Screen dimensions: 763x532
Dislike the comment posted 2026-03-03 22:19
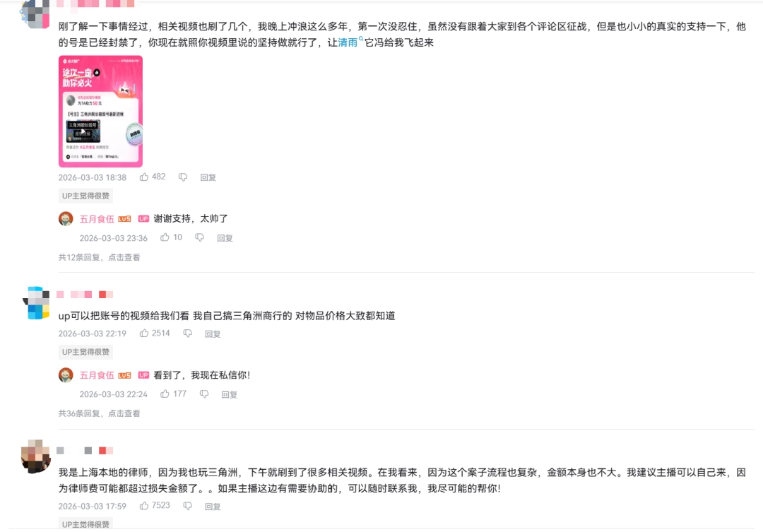coord(187,333)
